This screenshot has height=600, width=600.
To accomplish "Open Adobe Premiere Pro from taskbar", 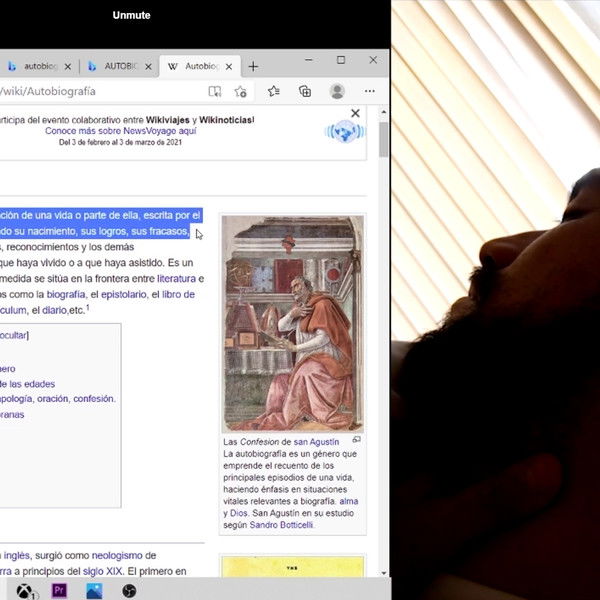I will click(x=59, y=590).
